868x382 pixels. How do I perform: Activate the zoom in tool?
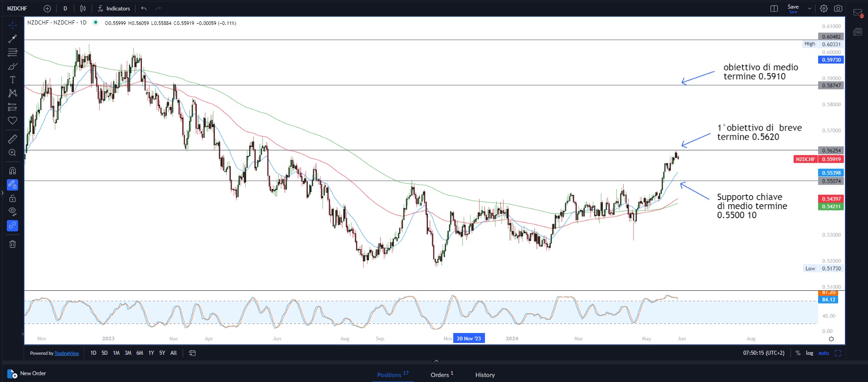point(13,153)
